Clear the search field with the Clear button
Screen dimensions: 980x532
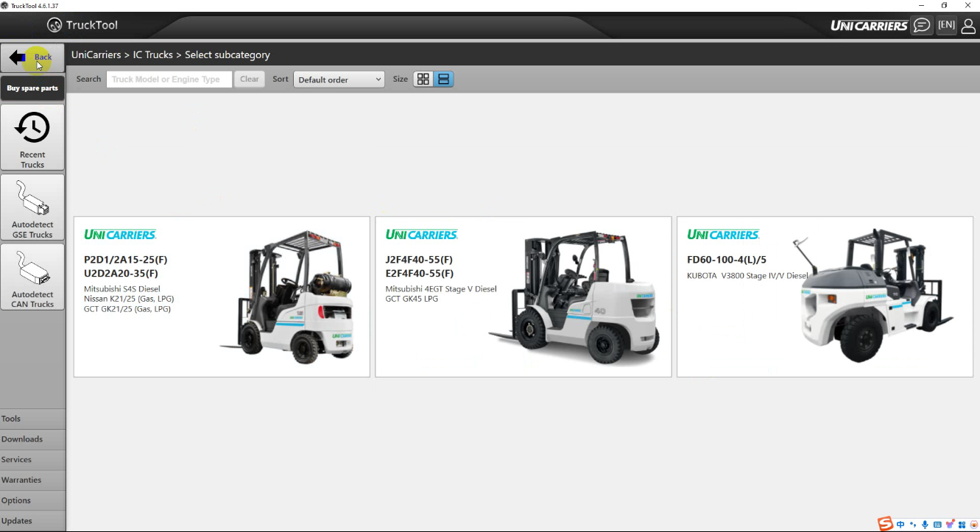[x=250, y=79]
